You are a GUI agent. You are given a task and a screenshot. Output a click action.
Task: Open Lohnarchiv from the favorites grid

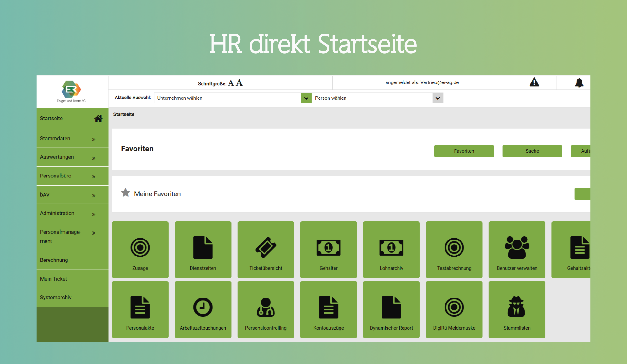pos(391,249)
